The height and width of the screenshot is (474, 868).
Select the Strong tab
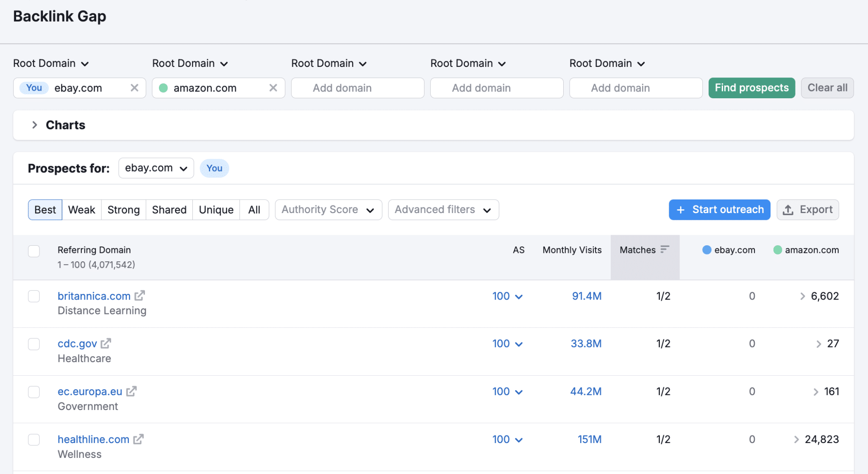(x=124, y=210)
